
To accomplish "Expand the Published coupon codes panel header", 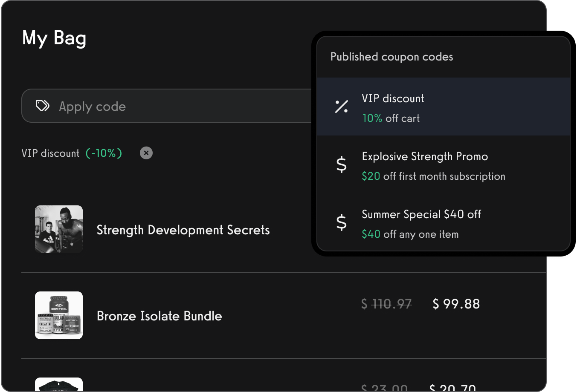I will point(391,56).
